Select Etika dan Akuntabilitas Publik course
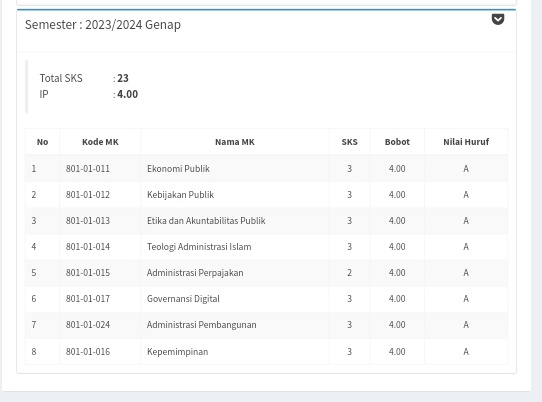 (x=206, y=221)
